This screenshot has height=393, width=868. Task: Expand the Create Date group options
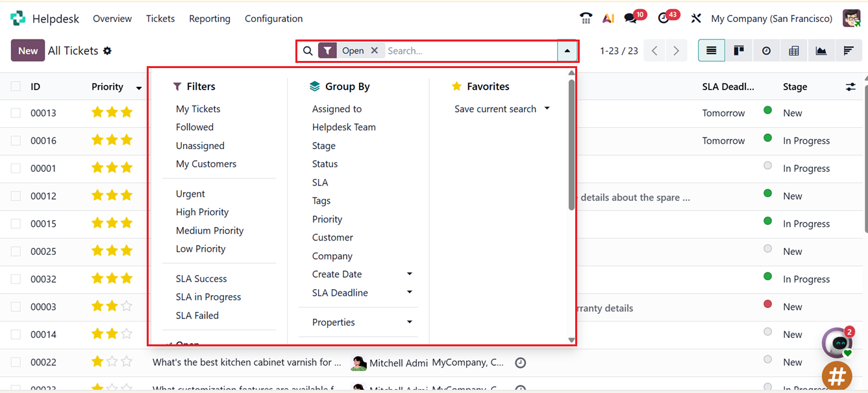point(410,274)
